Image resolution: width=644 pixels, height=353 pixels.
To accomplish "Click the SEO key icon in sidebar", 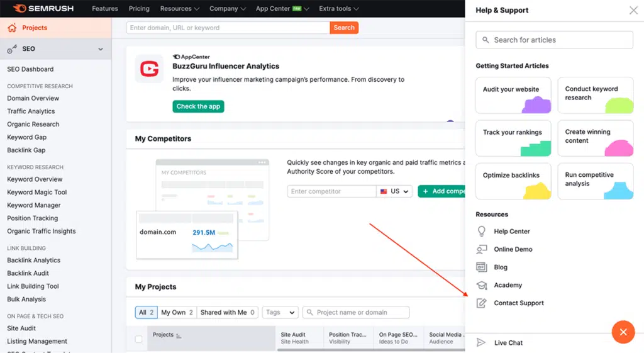I will coord(12,49).
